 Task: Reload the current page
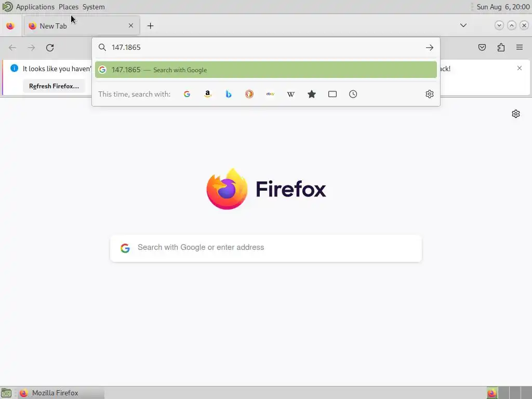tap(50, 47)
